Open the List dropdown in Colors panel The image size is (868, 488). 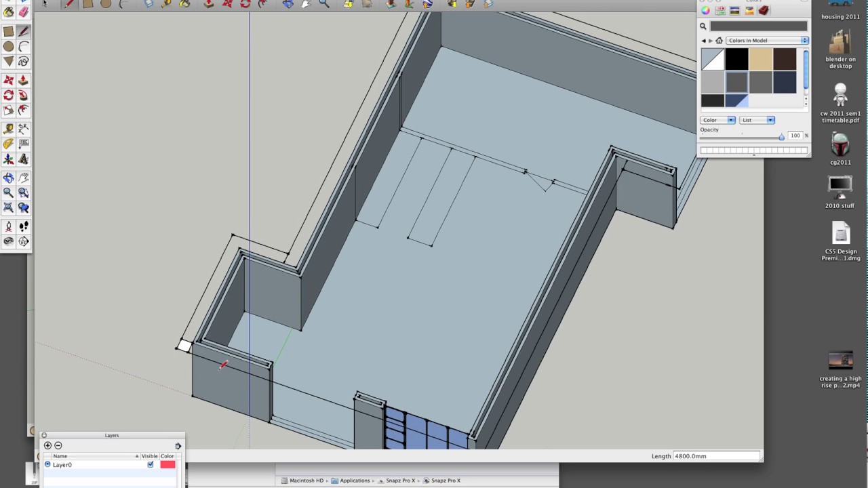[757, 120]
